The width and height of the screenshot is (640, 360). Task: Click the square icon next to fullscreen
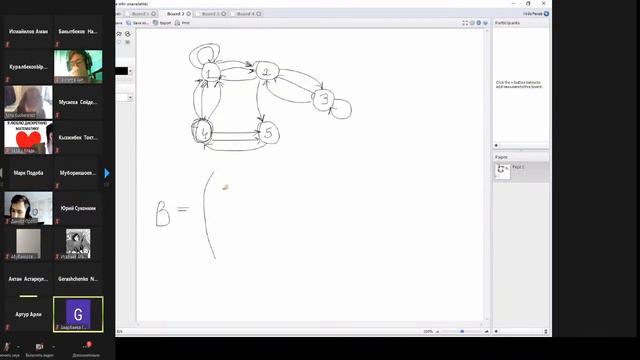[472, 23]
